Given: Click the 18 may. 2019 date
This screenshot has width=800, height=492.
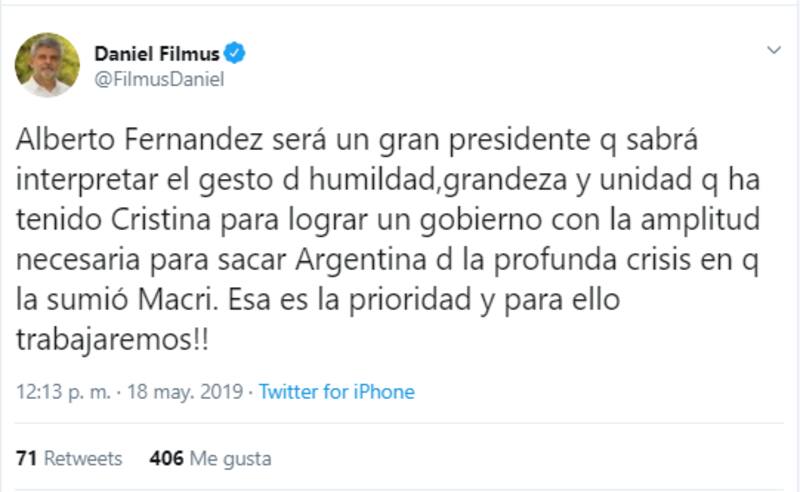Looking at the screenshot, I should click(185, 392).
